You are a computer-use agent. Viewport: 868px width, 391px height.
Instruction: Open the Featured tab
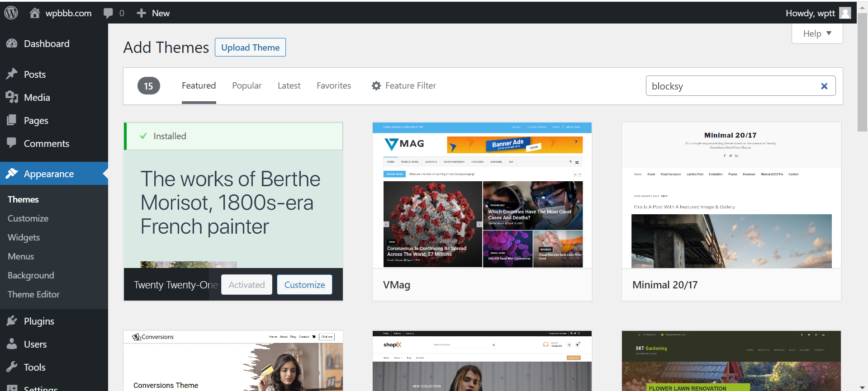coord(199,86)
